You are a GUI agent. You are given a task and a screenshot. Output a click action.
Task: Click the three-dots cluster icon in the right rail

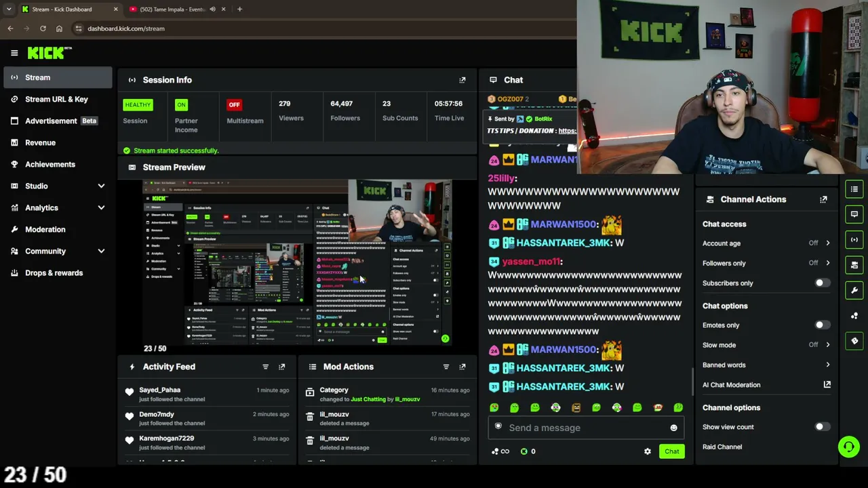pos(854,316)
